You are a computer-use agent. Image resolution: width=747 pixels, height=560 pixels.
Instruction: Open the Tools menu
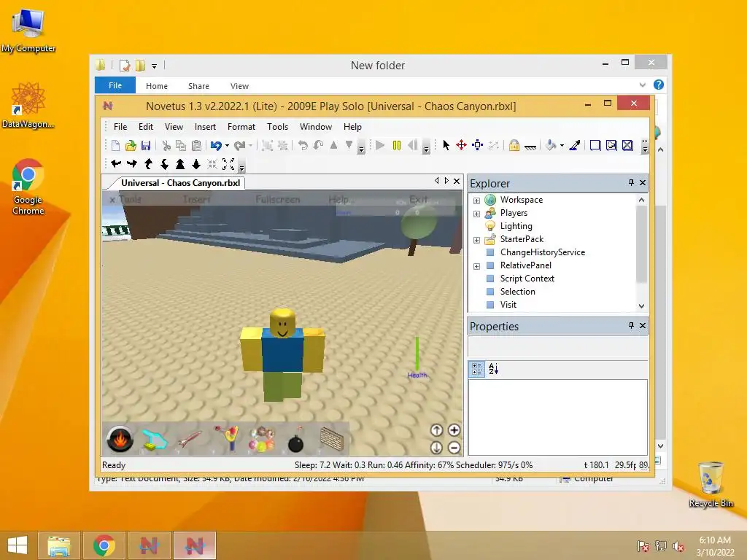point(277,127)
